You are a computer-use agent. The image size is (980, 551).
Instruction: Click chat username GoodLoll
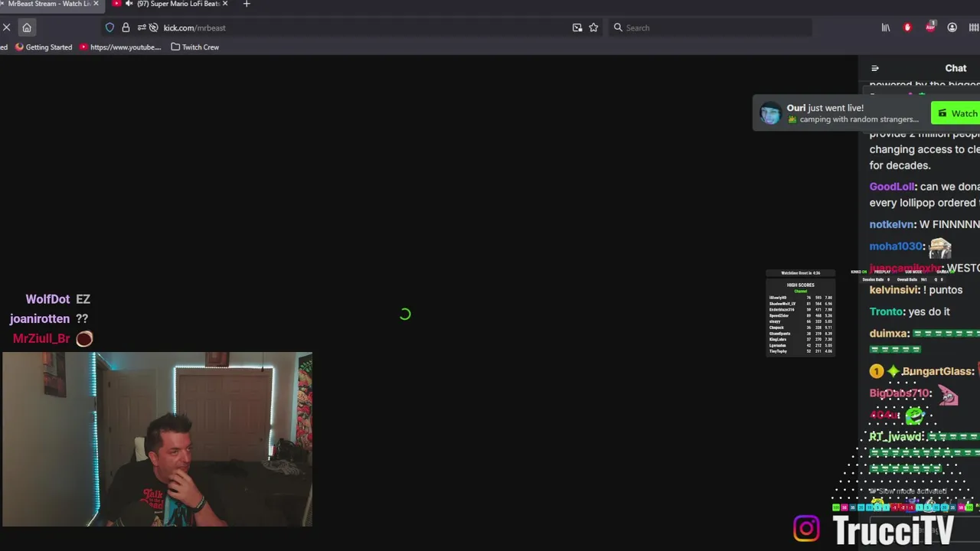(892, 187)
